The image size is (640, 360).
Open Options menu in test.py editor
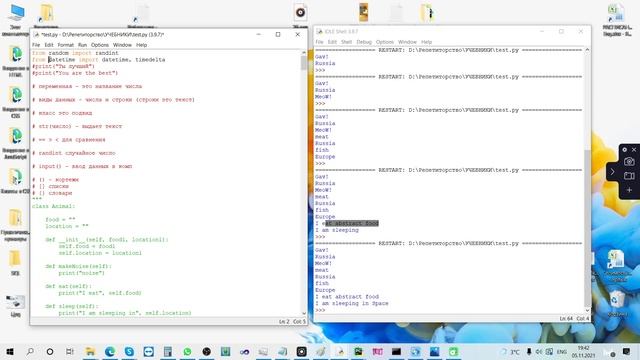click(100, 45)
